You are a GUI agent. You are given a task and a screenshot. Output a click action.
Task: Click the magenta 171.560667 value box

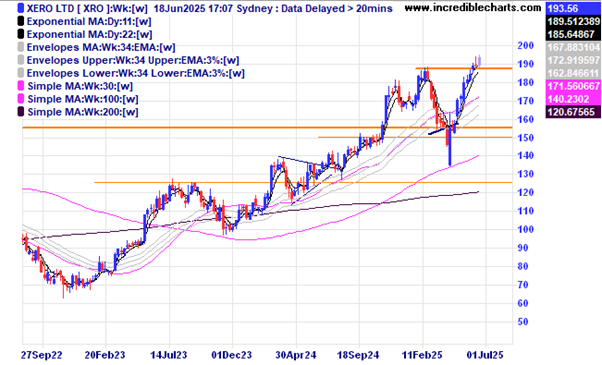click(x=573, y=86)
